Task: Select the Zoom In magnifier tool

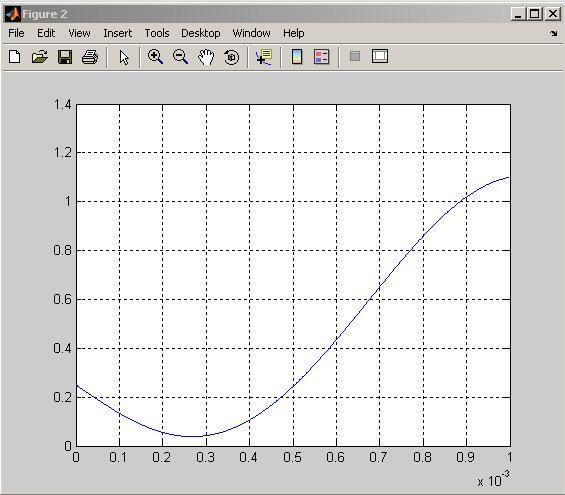Action: tap(155, 57)
